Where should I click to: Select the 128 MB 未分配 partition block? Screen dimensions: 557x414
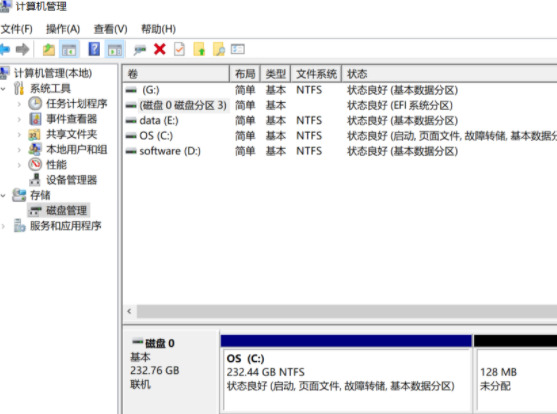(515, 374)
